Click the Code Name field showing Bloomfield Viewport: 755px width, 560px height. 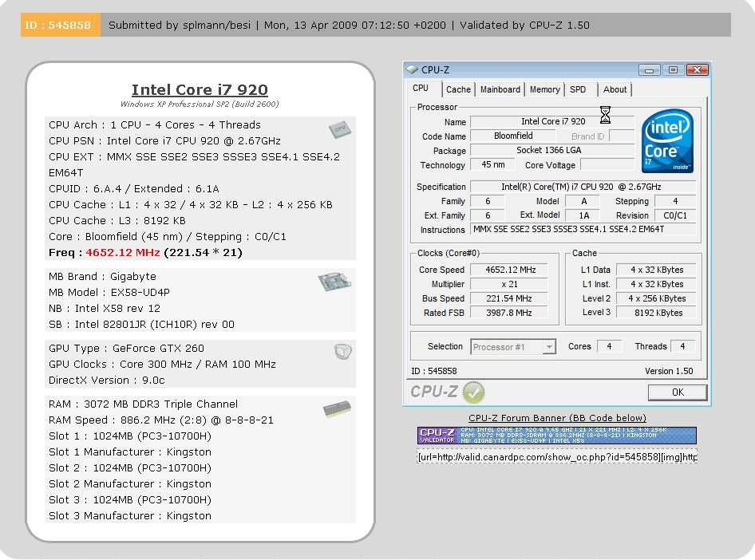(513, 136)
